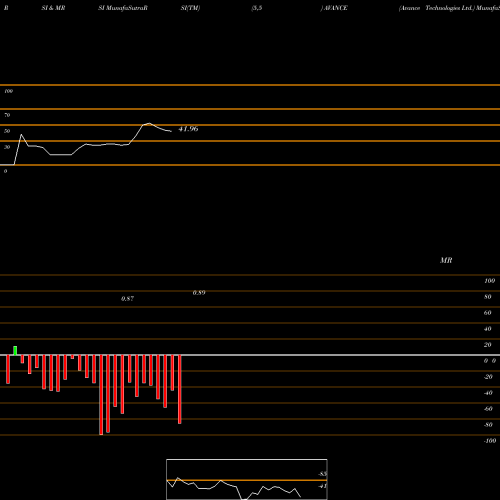
Task: Click the RSI line peak near level 50
Action: [149, 124]
